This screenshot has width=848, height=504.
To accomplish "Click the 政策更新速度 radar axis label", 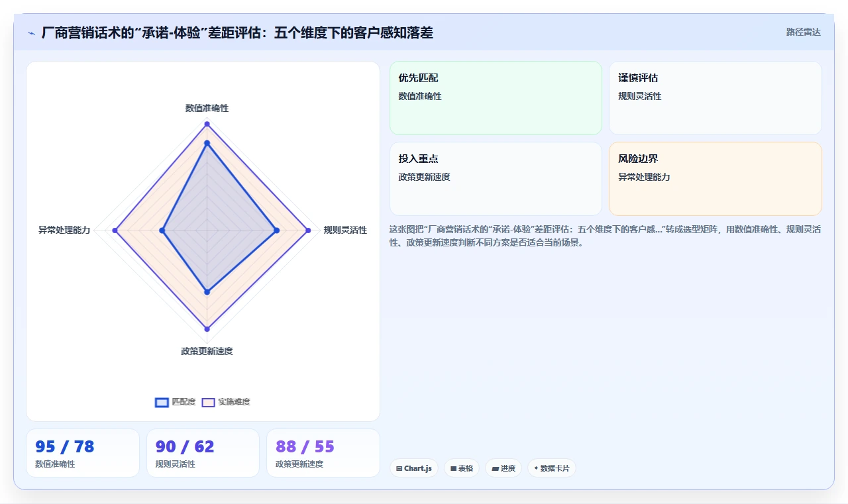I will pos(207,351).
